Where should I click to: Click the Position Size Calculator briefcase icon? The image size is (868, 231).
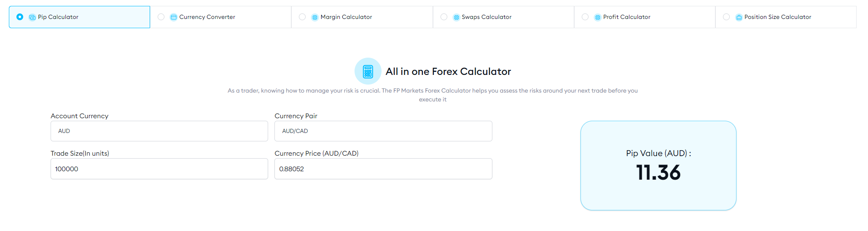pyautogui.click(x=739, y=17)
